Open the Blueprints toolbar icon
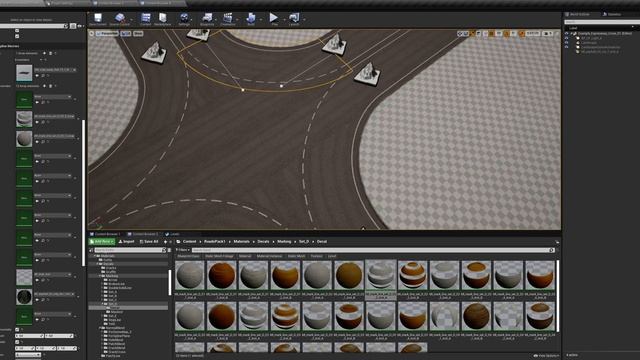This screenshot has width=640, height=360. coord(207,19)
